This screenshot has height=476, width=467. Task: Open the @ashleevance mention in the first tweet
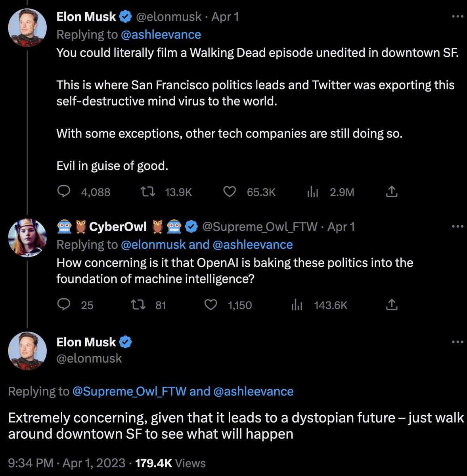coord(161,35)
